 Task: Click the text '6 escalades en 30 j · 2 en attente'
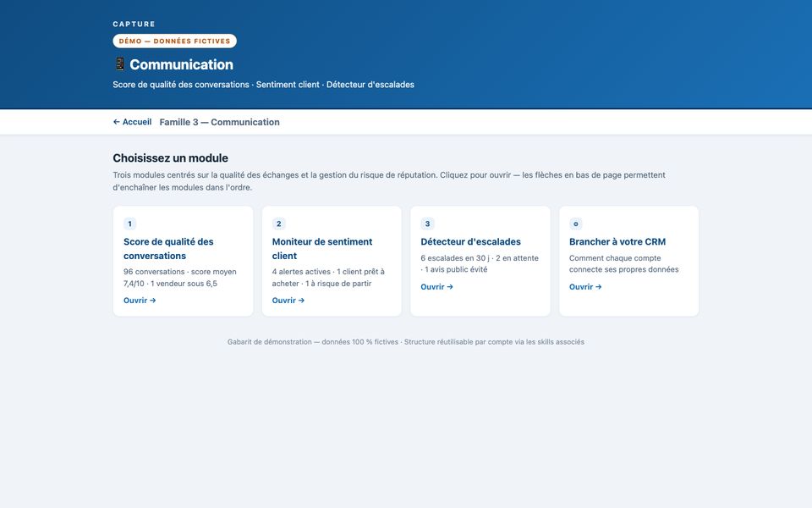pyautogui.click(x=480, y=258)
